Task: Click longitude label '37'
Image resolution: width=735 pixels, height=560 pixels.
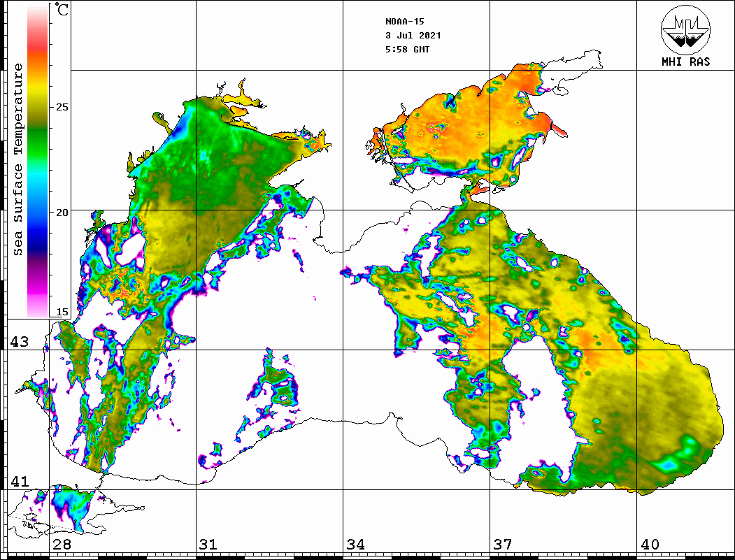Action: pyautogui.click(x=503, y=545)
